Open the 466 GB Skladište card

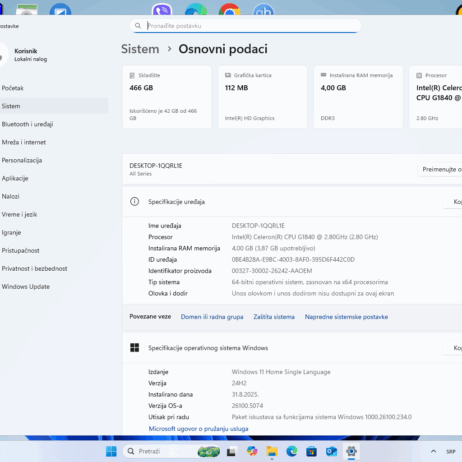pyautogui.click(x=167, y=97)
